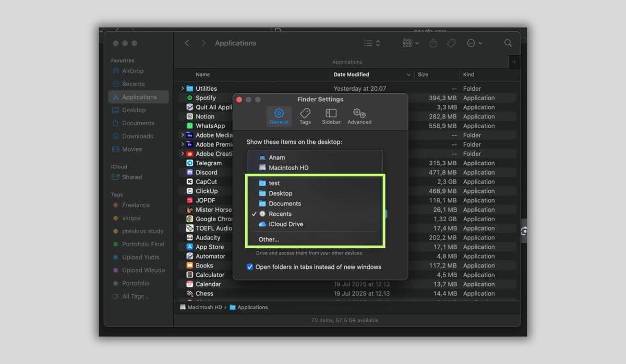626x364 pixels.
Task: Select the Notion app icon
Action: tap(190, 116)
